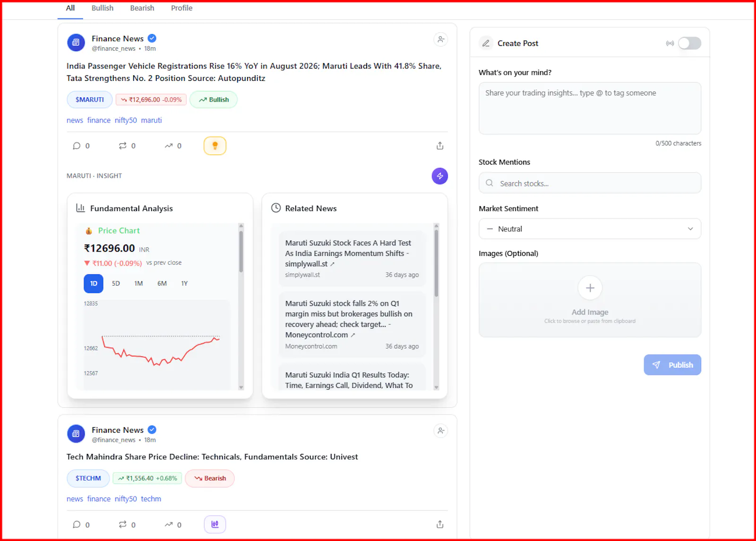Viewport: 756px width, 541px height.
Task: Click verified badge on Tech Mahindra post author
Action: (x=152, y=430)
